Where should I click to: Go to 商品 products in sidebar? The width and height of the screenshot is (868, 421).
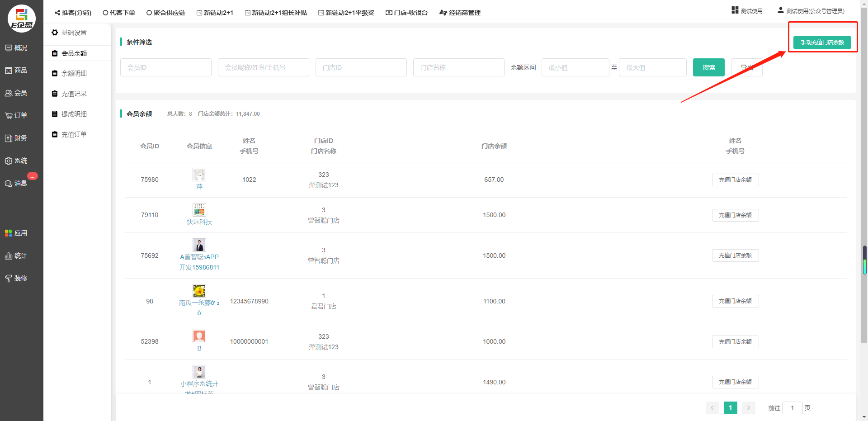point(16,71)
